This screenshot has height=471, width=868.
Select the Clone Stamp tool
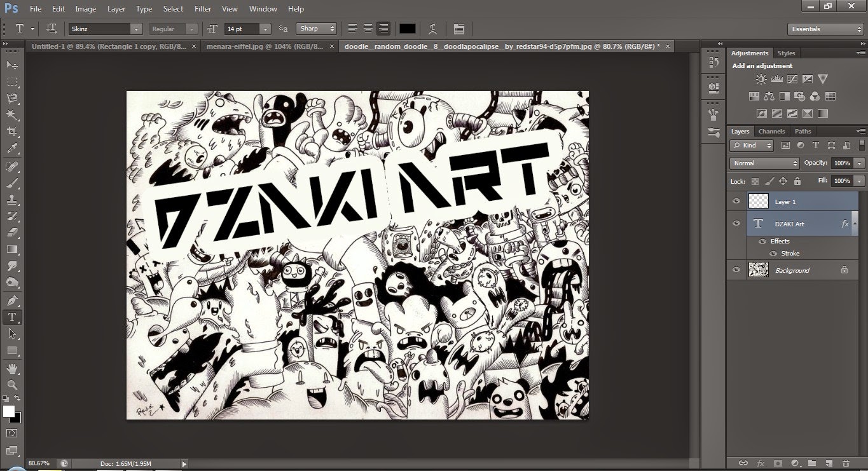pos(12,200)
